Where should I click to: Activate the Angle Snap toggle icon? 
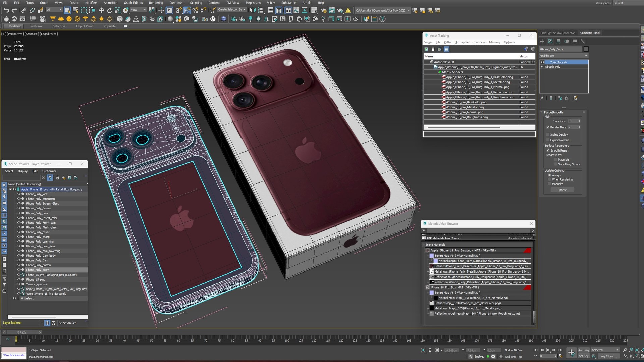click(187, 10)
